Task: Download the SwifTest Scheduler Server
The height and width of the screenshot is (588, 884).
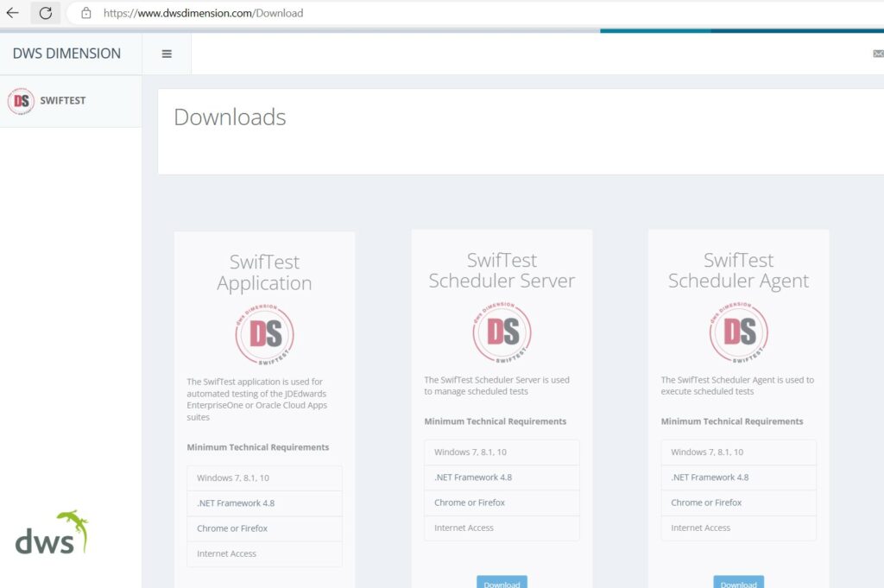Action: point(502,582)
